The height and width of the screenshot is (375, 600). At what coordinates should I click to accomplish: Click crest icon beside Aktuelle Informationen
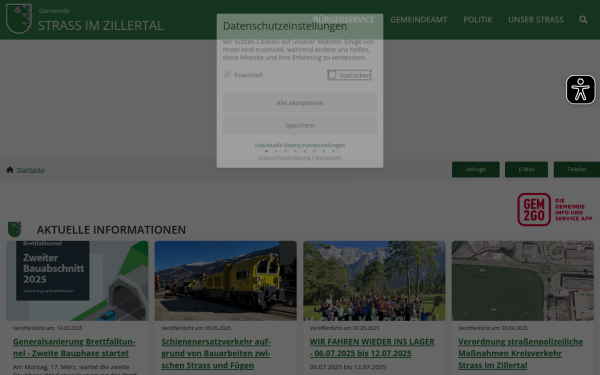(15, 229)
